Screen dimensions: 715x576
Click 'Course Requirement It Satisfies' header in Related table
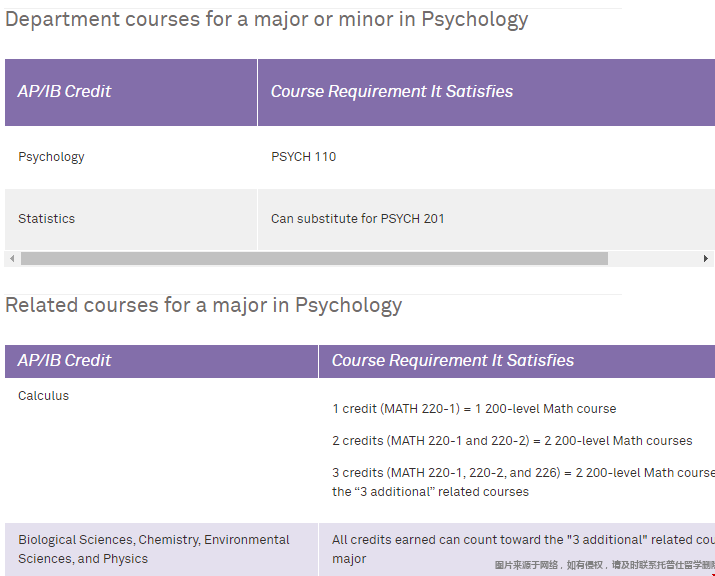[x=452, y=360]
